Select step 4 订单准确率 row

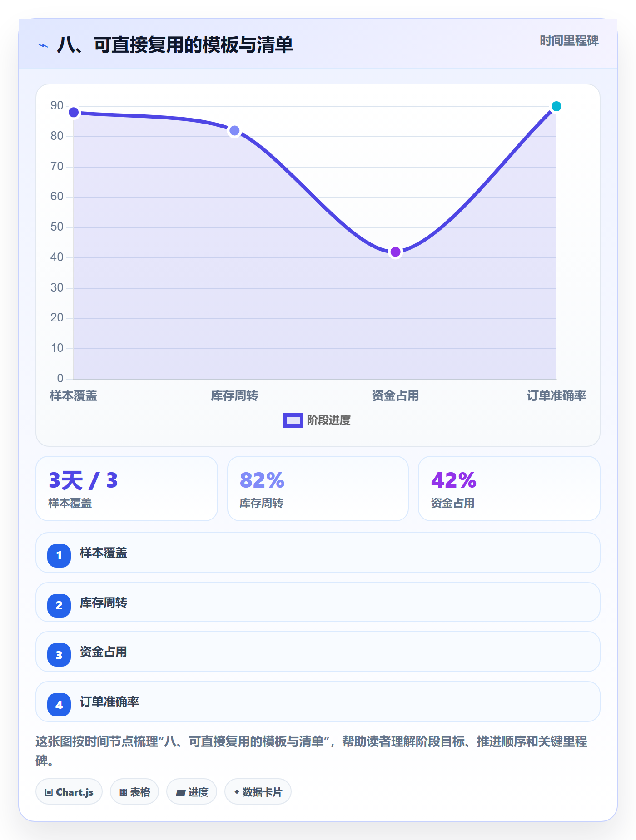click(x=318, y=702)
